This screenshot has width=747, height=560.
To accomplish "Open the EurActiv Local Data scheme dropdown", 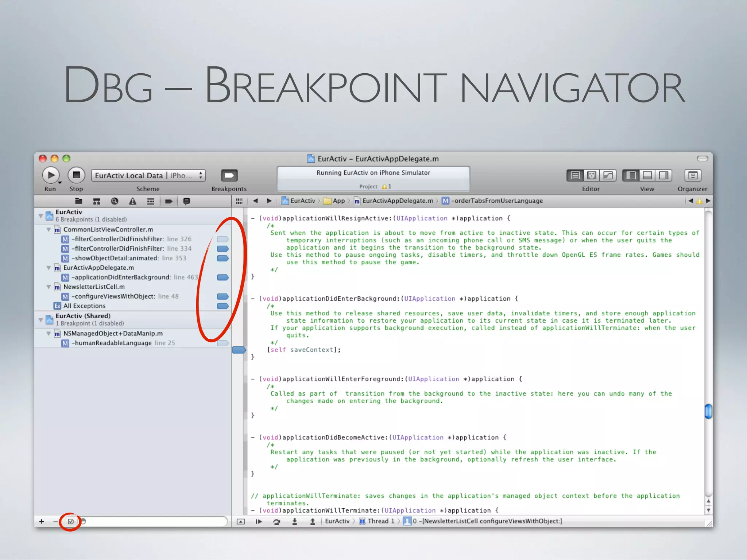I will 148,175.
